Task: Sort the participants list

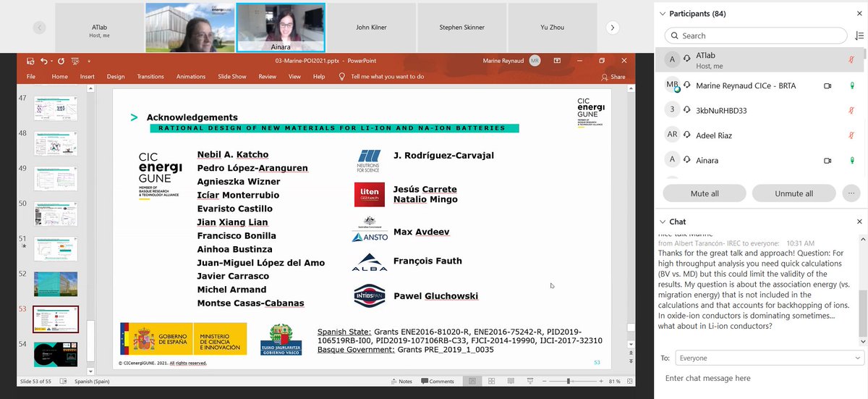Action: pyautogui.click(x=859, y=35)
